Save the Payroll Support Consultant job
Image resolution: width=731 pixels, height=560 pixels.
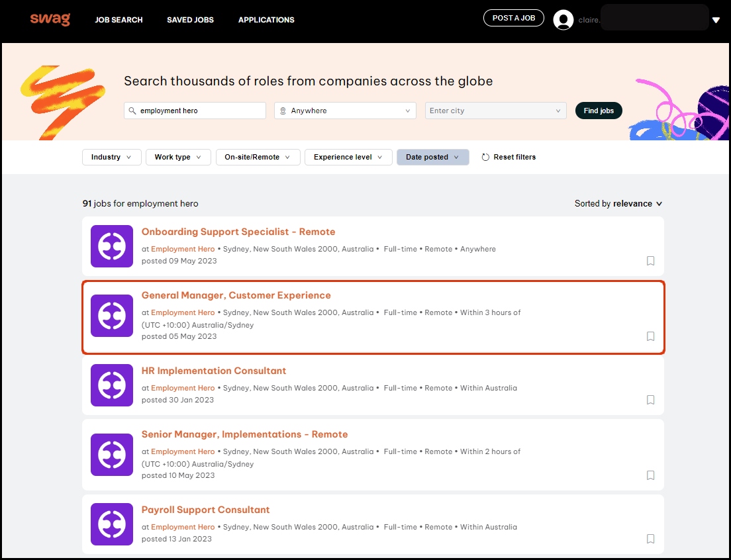[x=650, y=539]
